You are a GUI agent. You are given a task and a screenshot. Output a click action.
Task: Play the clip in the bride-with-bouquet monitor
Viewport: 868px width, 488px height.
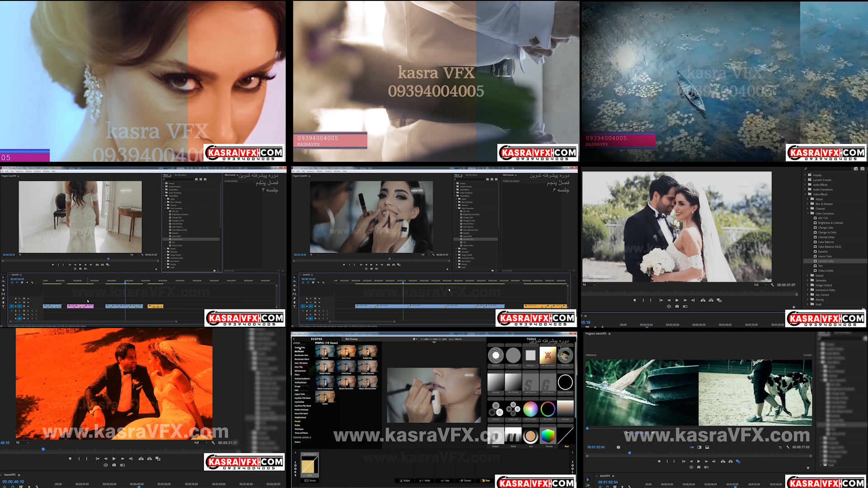677,300
